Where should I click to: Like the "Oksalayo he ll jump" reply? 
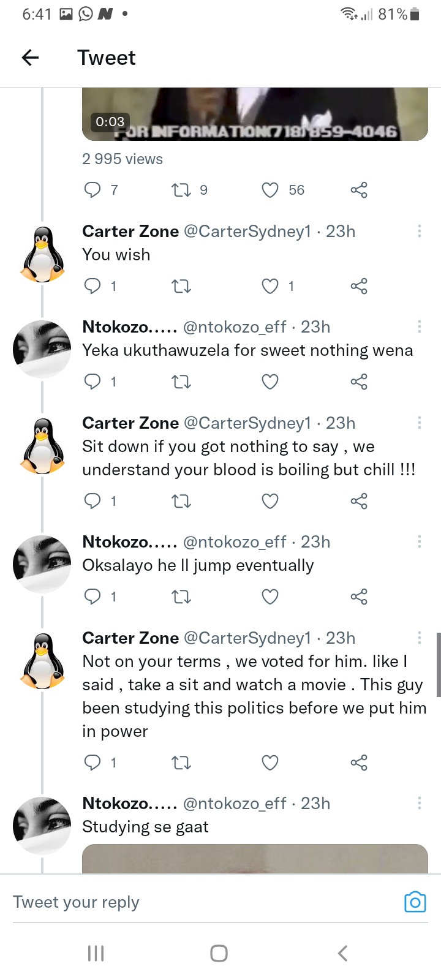(270, 597)
